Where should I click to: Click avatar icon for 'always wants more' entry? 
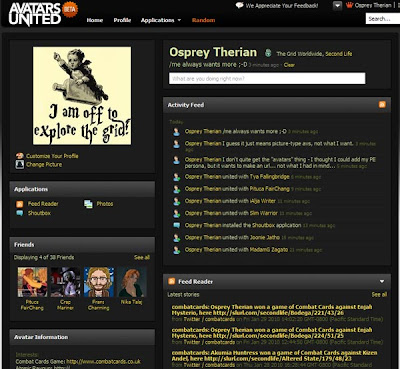coord(176,132)
